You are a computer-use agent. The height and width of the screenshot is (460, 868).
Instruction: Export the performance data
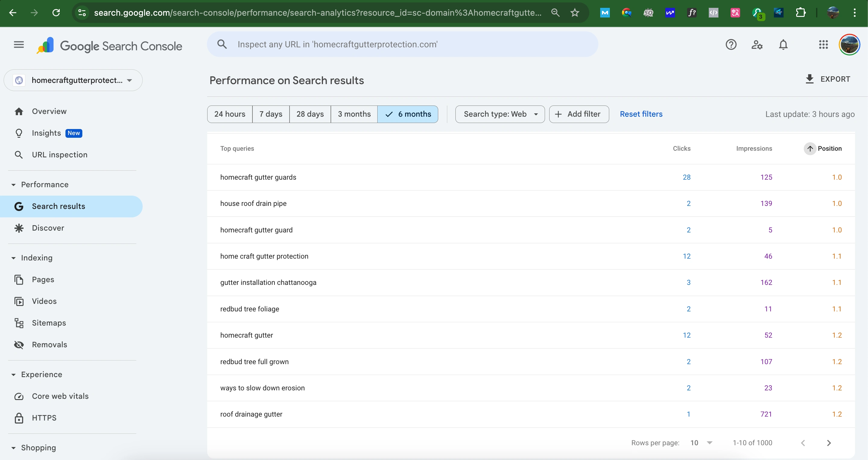click(x=828, y=79)
